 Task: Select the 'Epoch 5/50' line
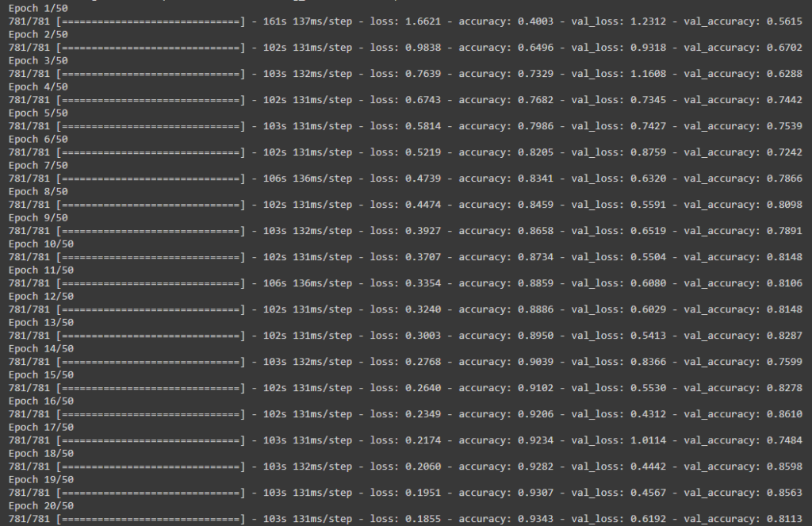click(x=38, y=113)
